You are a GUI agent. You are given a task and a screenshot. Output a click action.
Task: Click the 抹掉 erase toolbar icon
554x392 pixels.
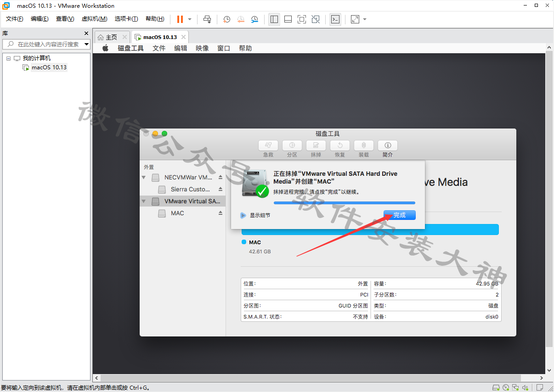[x=316, y=145]
